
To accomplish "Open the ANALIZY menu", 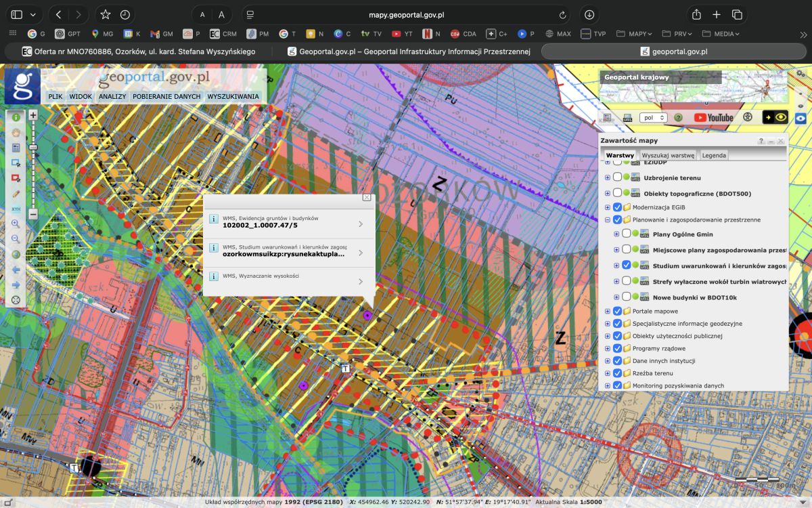I will point(112,97).
